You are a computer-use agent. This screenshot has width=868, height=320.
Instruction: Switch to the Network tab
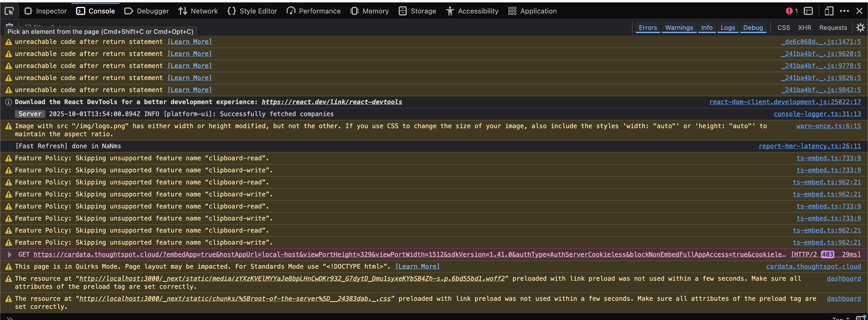(x=198, y=11)
